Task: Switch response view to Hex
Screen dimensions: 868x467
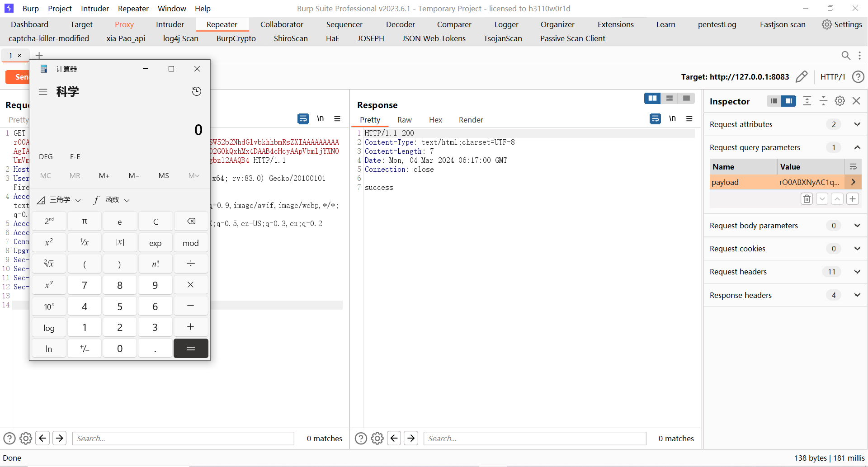Action: 435,120
